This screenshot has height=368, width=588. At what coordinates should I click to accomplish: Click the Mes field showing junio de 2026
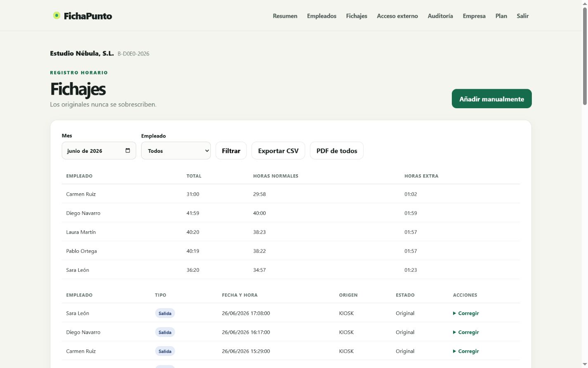tap(99, 151)
